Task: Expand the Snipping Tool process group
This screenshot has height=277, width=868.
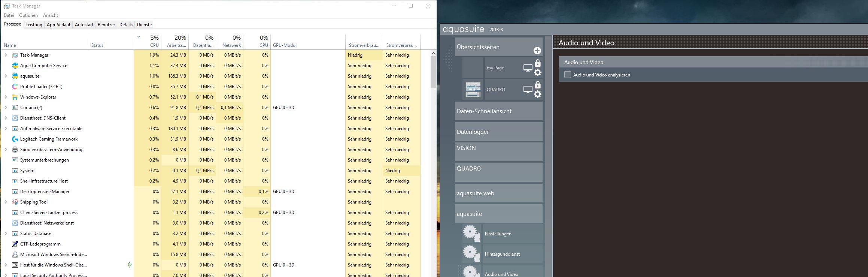Action: pyautogui.click(x=6, y=202)
